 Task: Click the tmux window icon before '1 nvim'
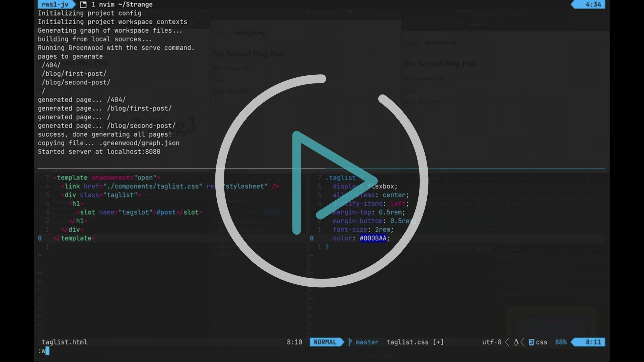(x=83, y=5)
